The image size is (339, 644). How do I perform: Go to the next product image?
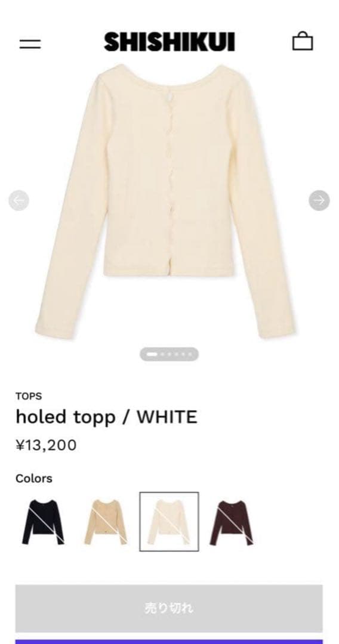319,200
